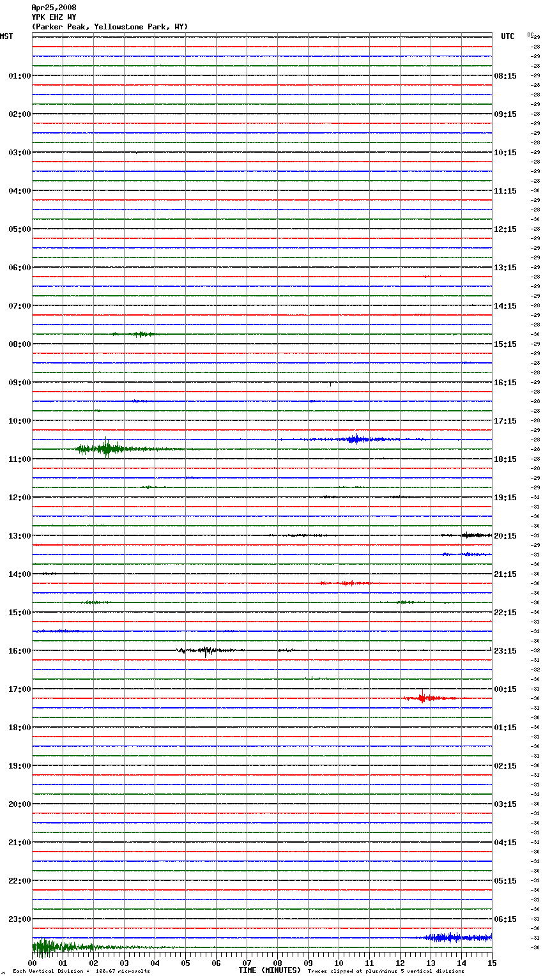Screen dimensions: 543x980
Task: Select the 22:00 MST hour label
Action: click(20, 881)
